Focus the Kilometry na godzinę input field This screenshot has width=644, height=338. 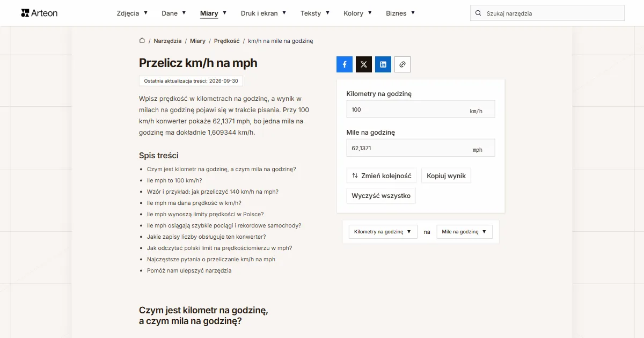(421, 109)
